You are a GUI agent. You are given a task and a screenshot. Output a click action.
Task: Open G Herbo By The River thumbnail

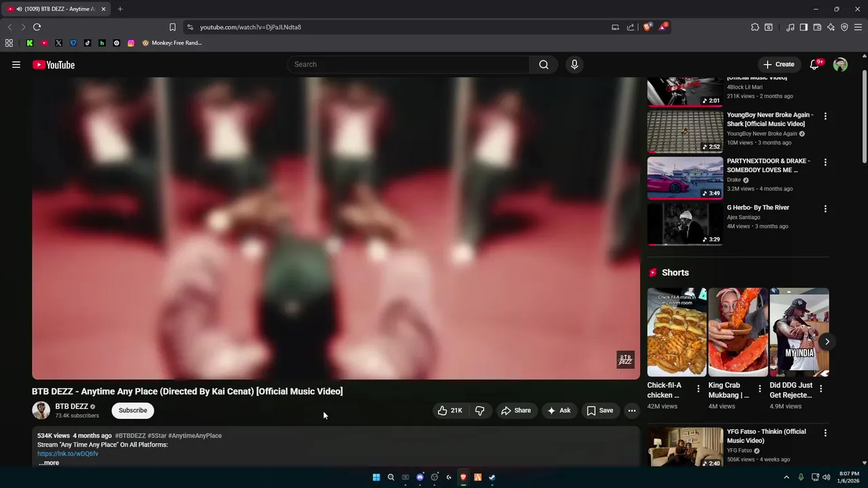pyautogui.click(x=685, y=224)
